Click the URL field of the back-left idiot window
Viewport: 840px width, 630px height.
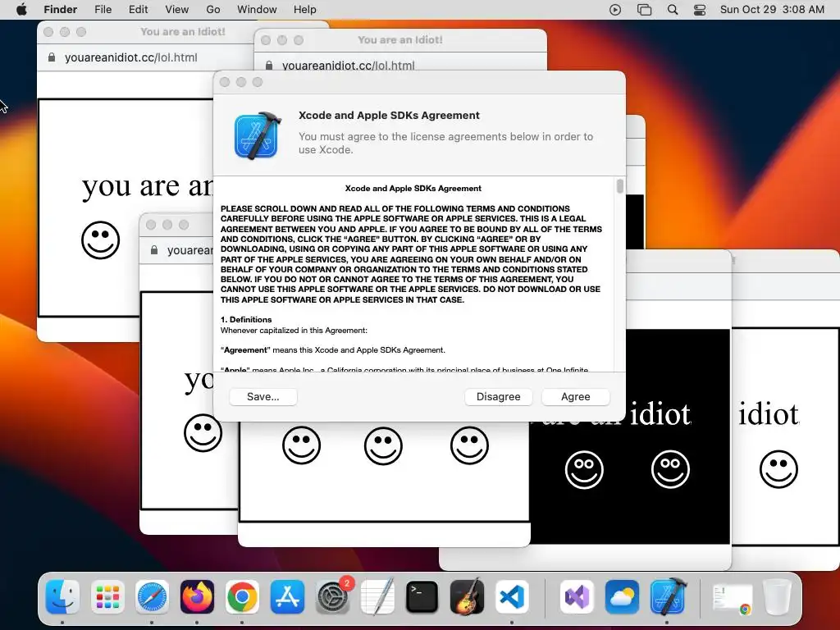click(x=130, y=57)
